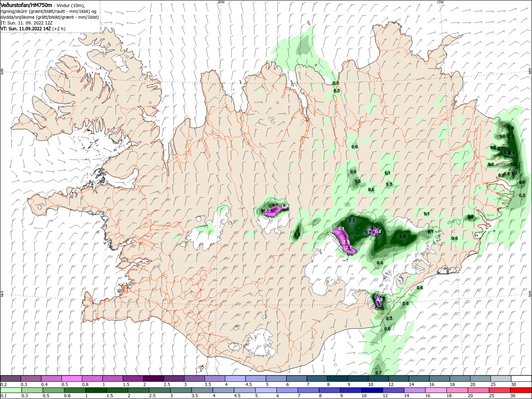Click the 2.2 precipitation value on map
Image resolution: width=532 pixels, height=399 pixels.
[x=297, y=235]
